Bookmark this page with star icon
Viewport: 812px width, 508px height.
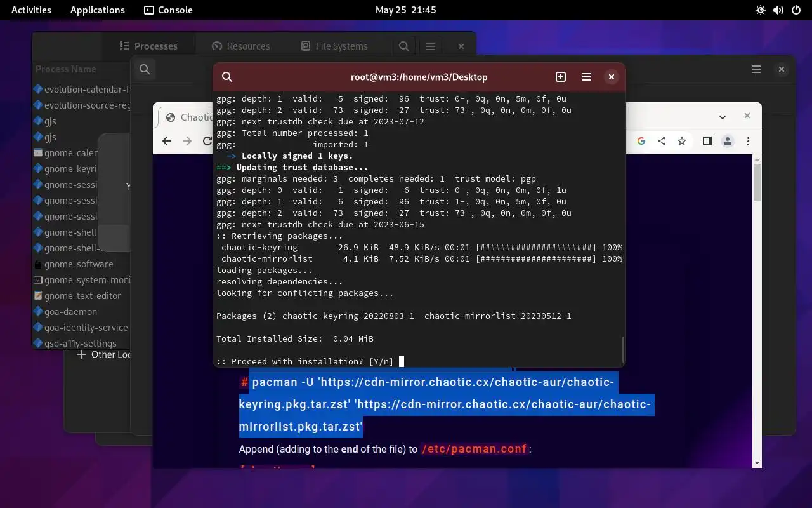click(x=682, y=141)
